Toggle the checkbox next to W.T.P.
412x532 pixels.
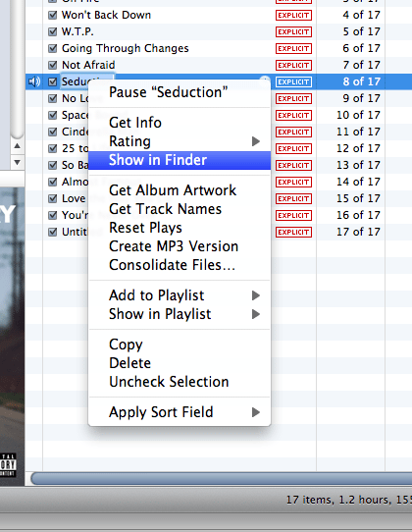[53, 31]
